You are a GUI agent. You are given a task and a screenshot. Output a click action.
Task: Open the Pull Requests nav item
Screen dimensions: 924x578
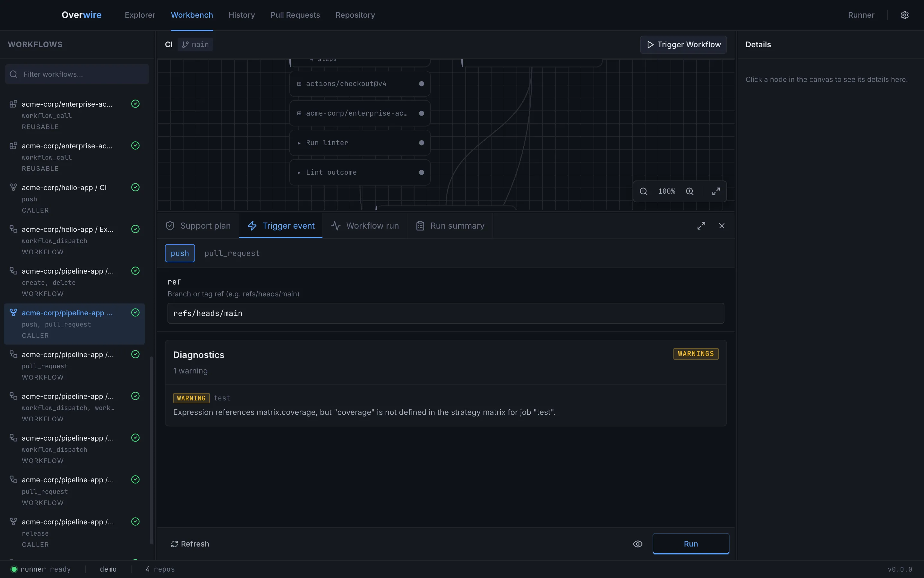coord(295,15)
